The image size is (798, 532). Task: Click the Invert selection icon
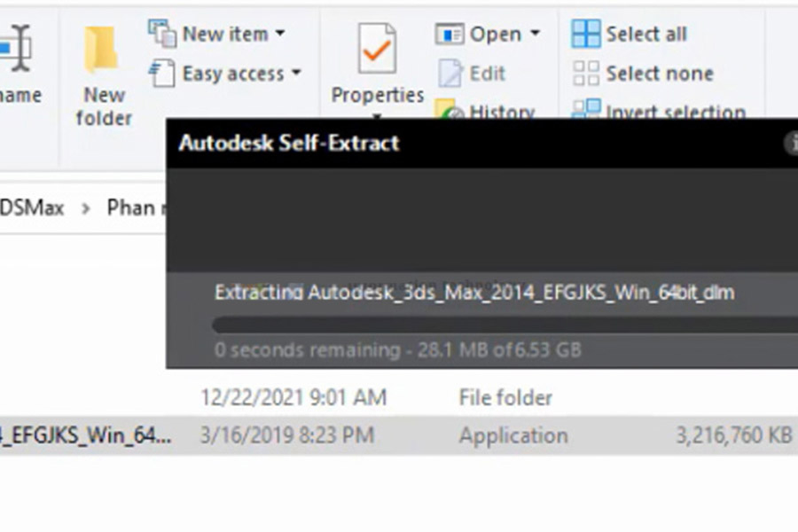click(x=586, y=108)
